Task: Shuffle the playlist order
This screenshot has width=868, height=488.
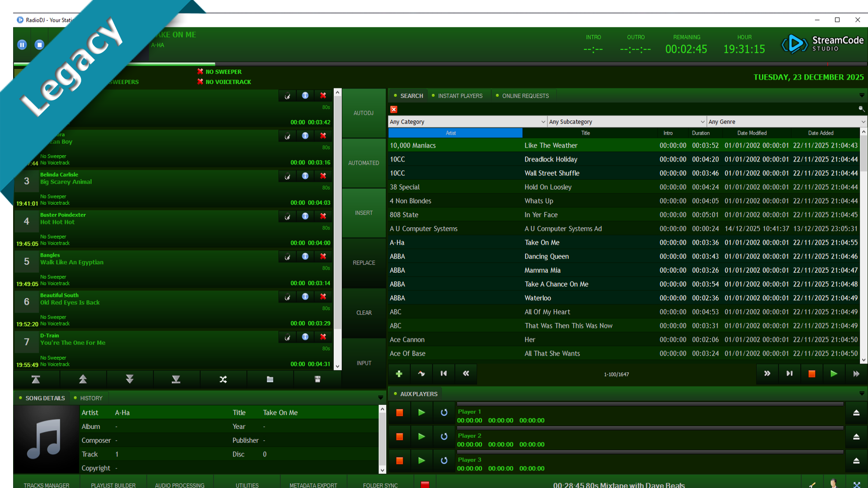Action: [223, 379]
